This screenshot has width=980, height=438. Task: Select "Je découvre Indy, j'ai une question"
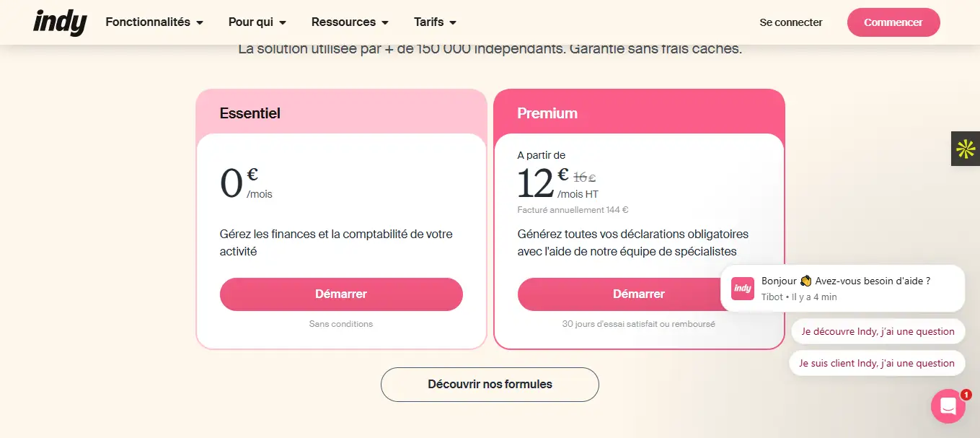pos(878,331)
